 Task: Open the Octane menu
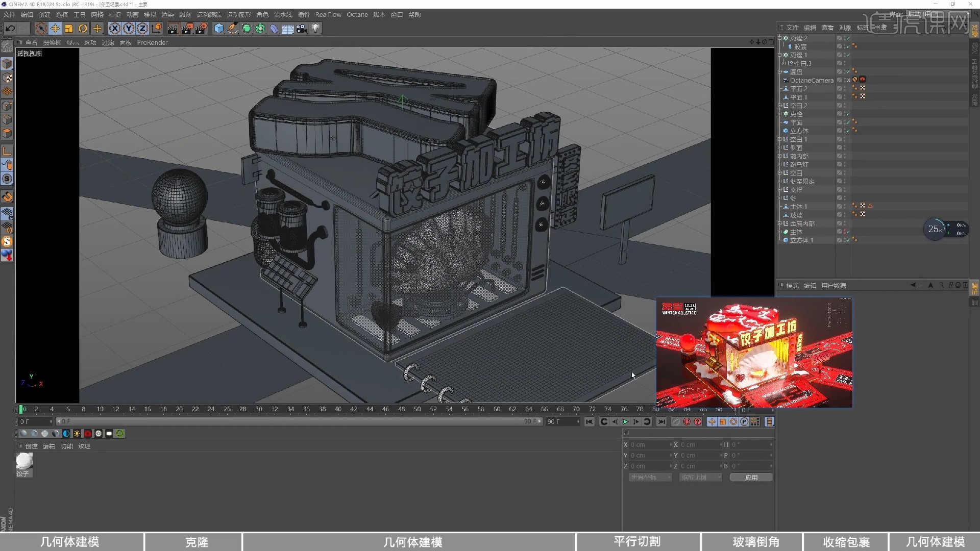click(x=357, y=15)
